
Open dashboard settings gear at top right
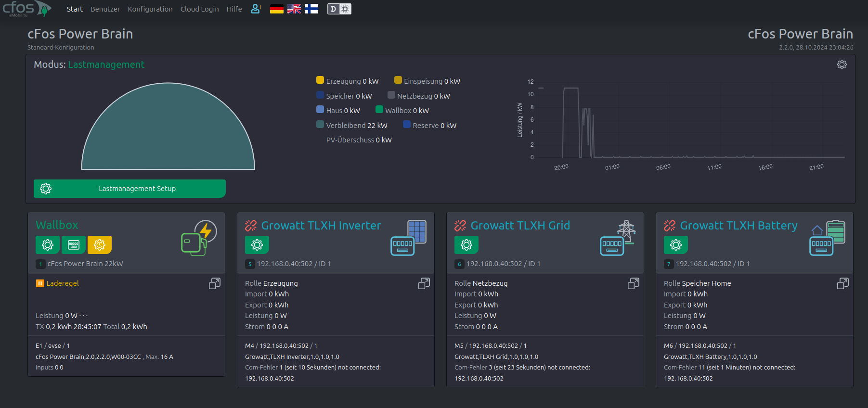tap(842, 64)
